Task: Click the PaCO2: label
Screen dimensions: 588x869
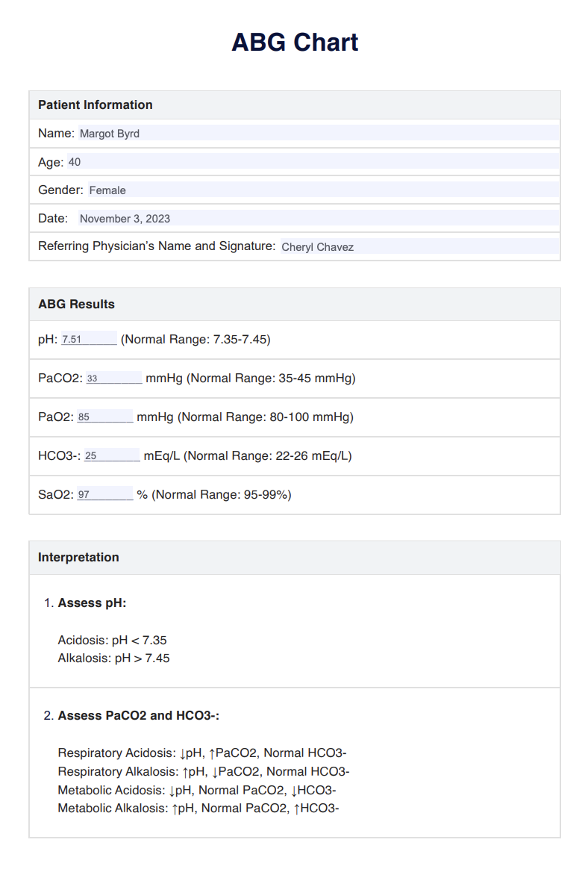Action: (60, 378)
